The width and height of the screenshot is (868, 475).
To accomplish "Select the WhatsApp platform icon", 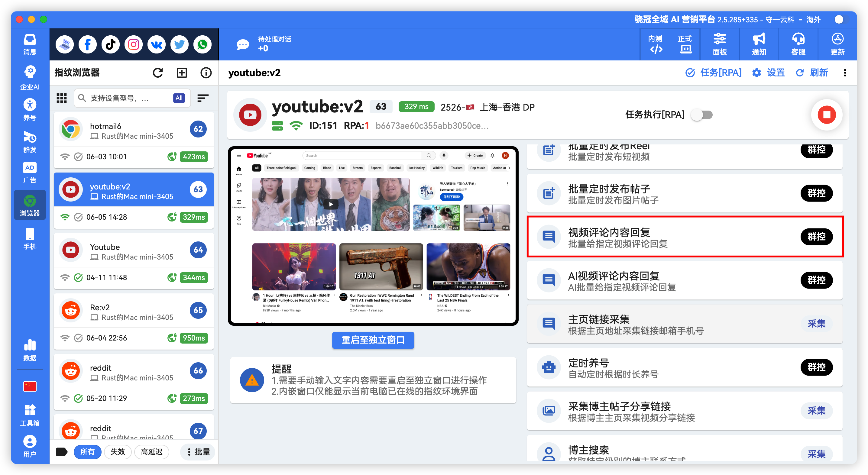I will tap(202, 44).
